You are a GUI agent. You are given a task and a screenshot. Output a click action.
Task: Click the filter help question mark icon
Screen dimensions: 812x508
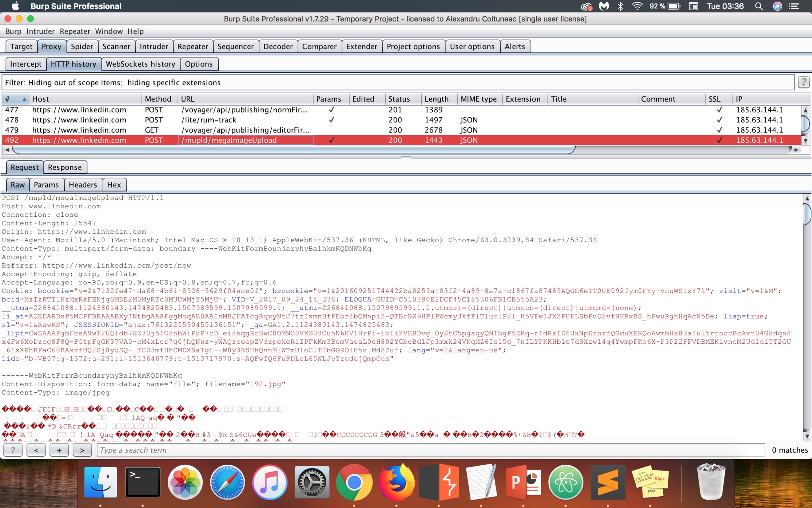(804, 82)
